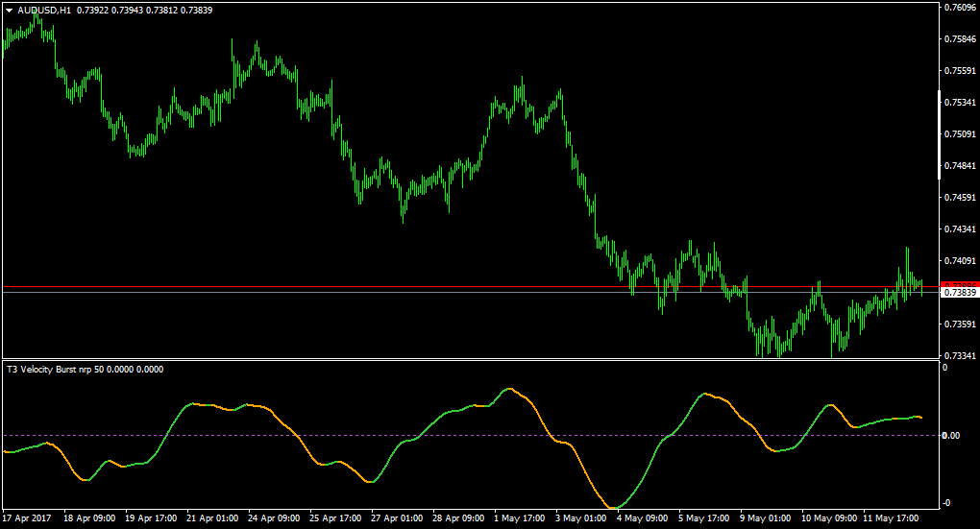Click the white current price label 0.73839
Viewport: 980px width, 529px height.
coord(959,292)
